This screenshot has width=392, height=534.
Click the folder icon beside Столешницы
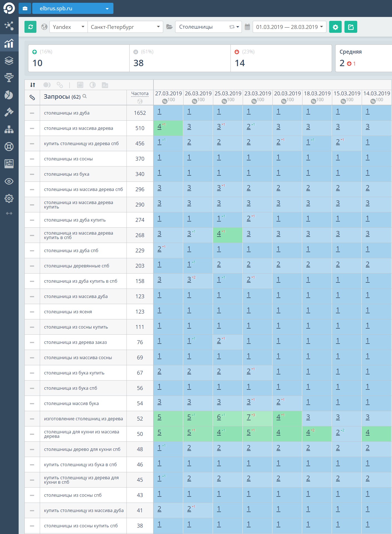tap(169, 27)
